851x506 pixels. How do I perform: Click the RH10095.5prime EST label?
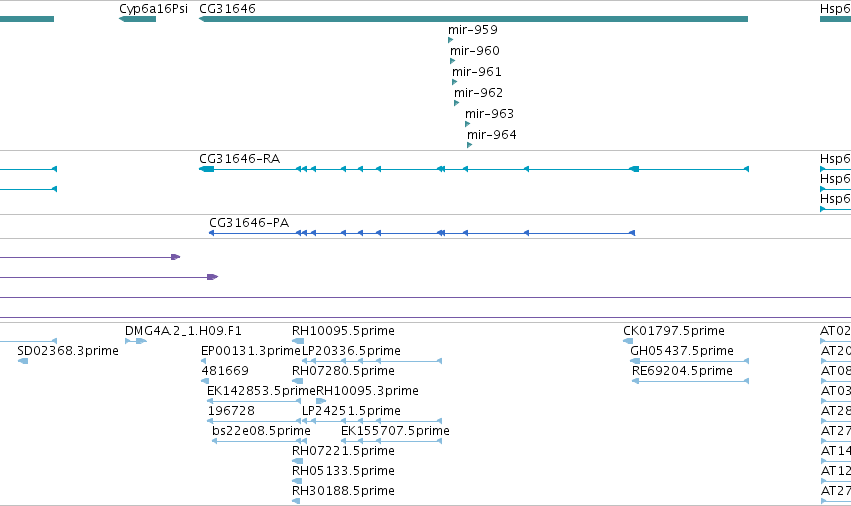point(343,331)
